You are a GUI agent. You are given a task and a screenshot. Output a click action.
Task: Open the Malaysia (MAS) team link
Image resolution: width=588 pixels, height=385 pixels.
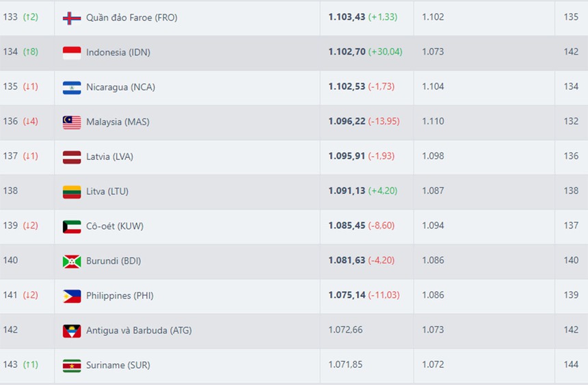(x=117, y=122)
